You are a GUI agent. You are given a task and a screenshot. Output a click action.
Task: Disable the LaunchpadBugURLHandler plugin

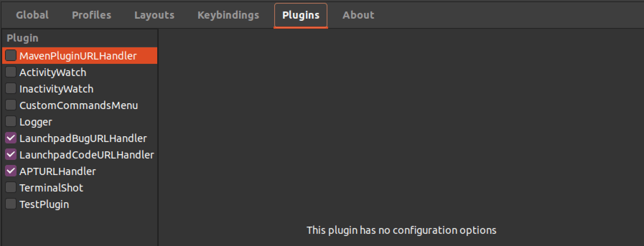10,138
